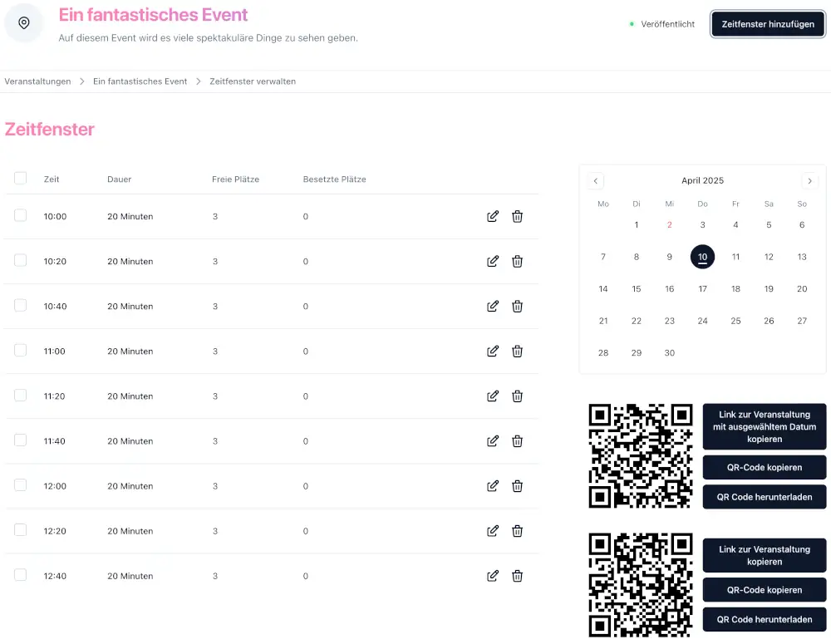831x644 pixels.
Task: Select the 10:40 row checkbox
Action: click(21, 306)
